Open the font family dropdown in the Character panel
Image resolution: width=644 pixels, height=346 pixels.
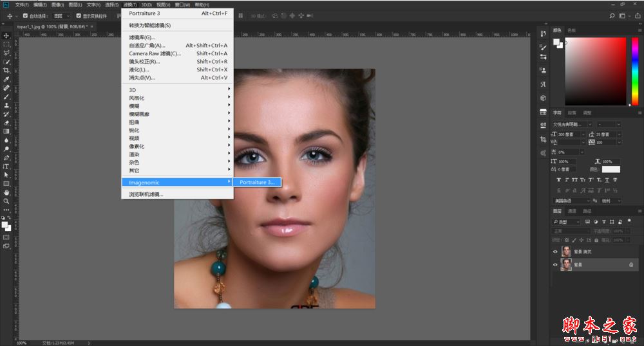(x=572, y=124)
